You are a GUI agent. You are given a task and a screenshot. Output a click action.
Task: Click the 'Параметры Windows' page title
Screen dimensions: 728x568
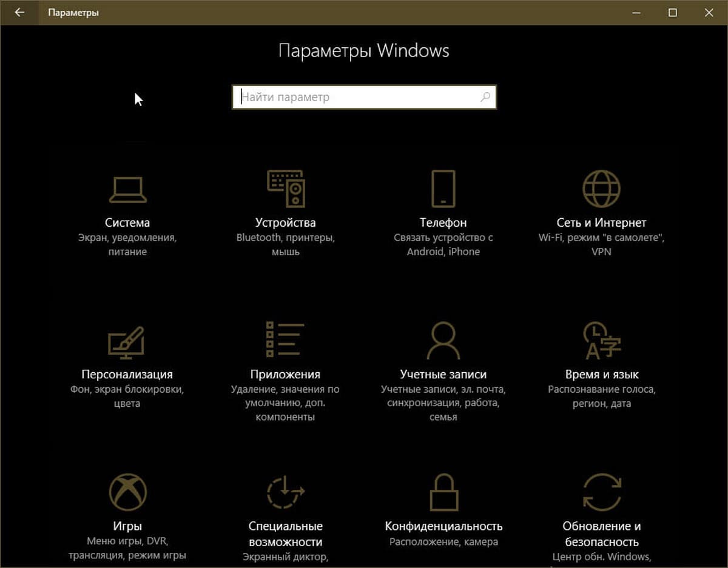coord(364,50)
